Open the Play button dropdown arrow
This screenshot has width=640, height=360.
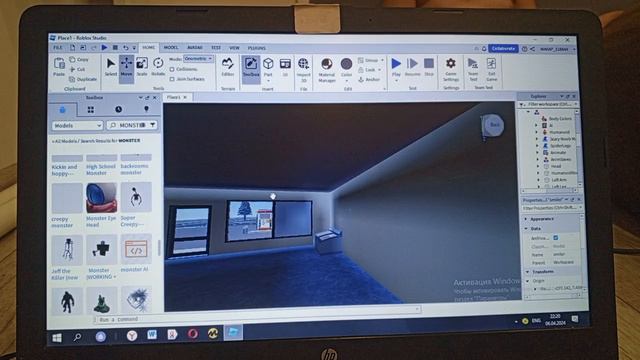tap(396, 81)
